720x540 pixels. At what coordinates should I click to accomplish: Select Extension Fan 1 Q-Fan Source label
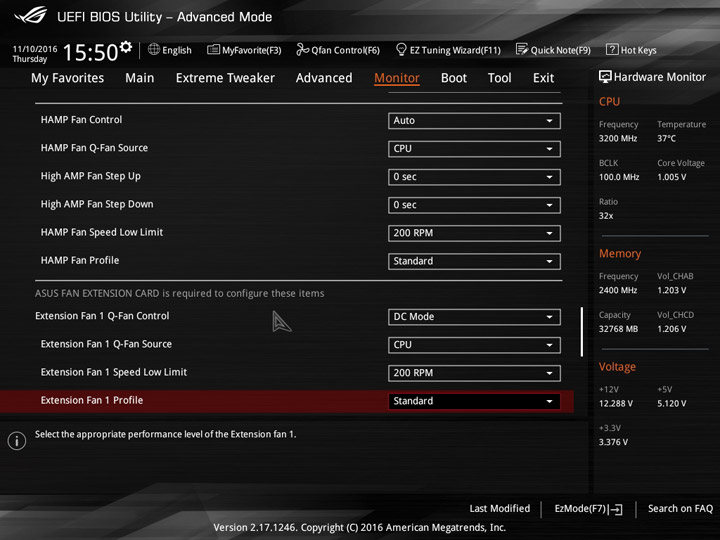coord(106,344)
